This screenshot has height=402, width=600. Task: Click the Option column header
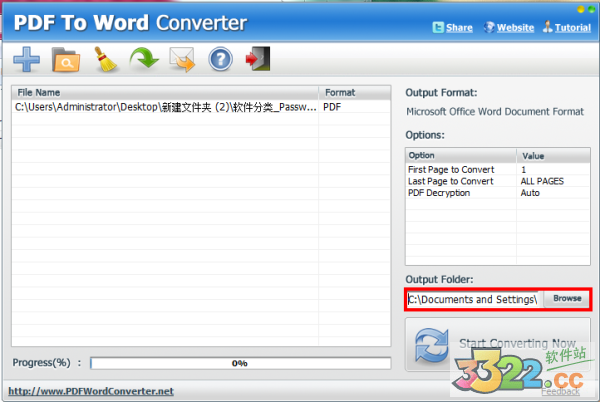461,156
